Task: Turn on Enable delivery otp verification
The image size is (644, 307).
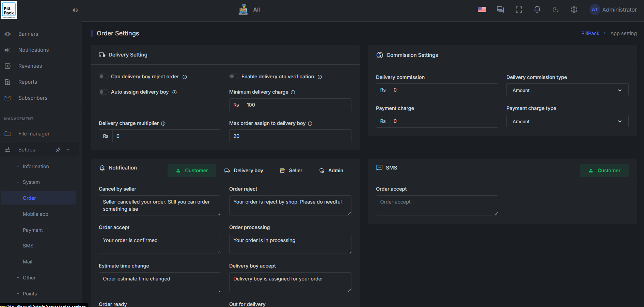Action: 234,77
